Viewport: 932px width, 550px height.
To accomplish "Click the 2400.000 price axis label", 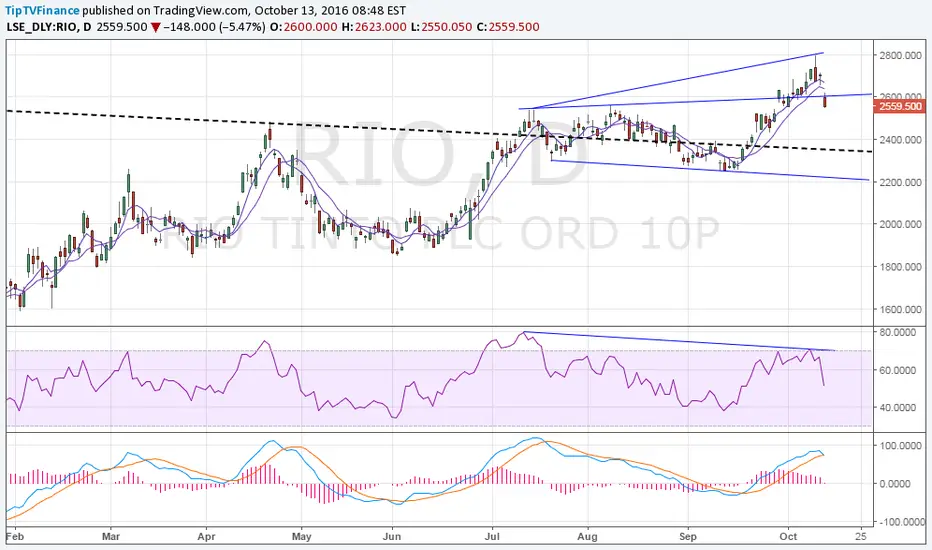I will coord(900,140).
